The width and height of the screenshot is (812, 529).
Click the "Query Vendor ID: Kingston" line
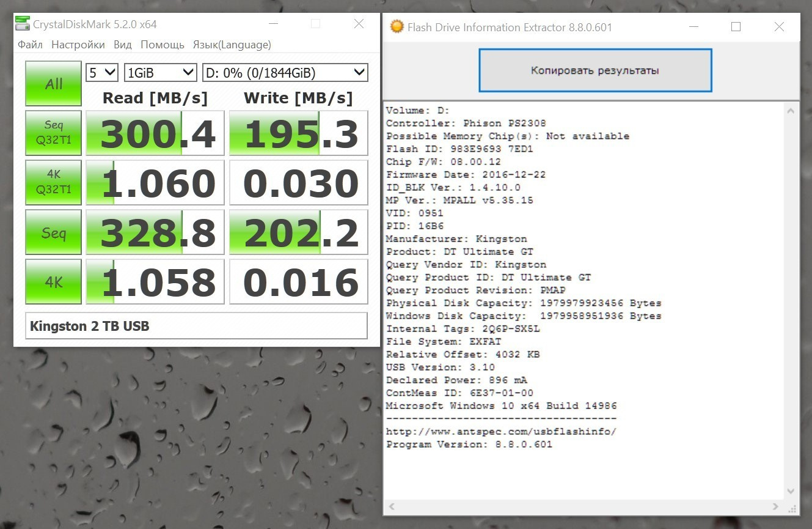pyautogui.click(x=466, y=265)
